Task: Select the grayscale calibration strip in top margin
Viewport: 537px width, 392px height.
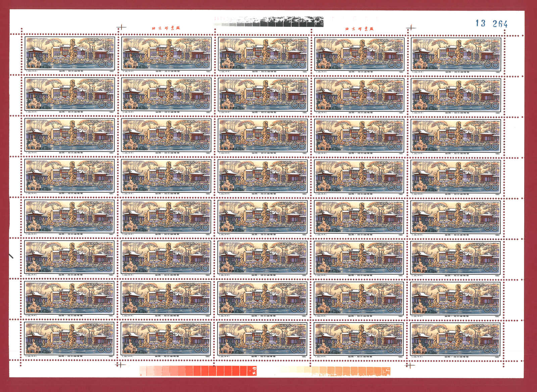Action: (268, 21)
